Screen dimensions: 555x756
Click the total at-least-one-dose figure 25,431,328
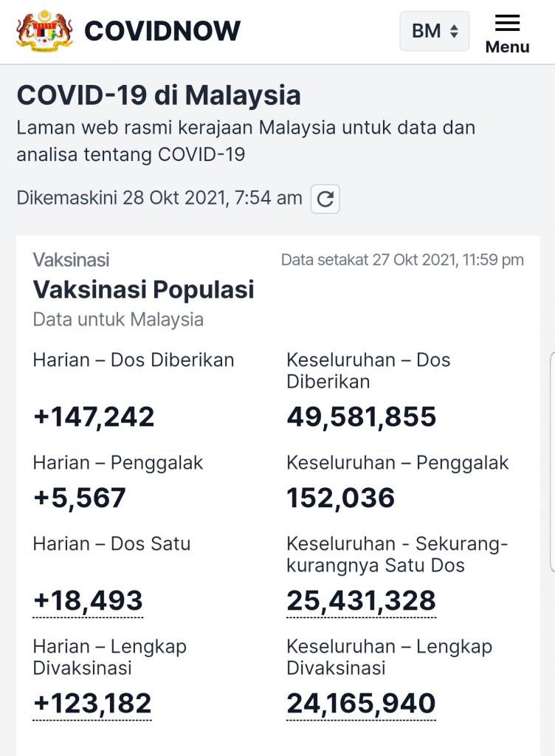361,601
